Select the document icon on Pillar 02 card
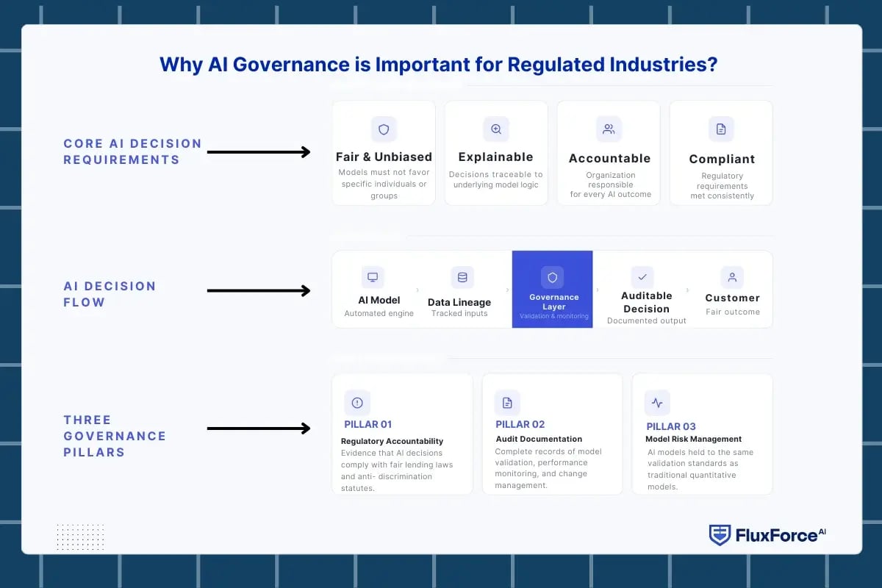Image resolution: width=882 pixels, height=588 pixels. pos(507,403)
